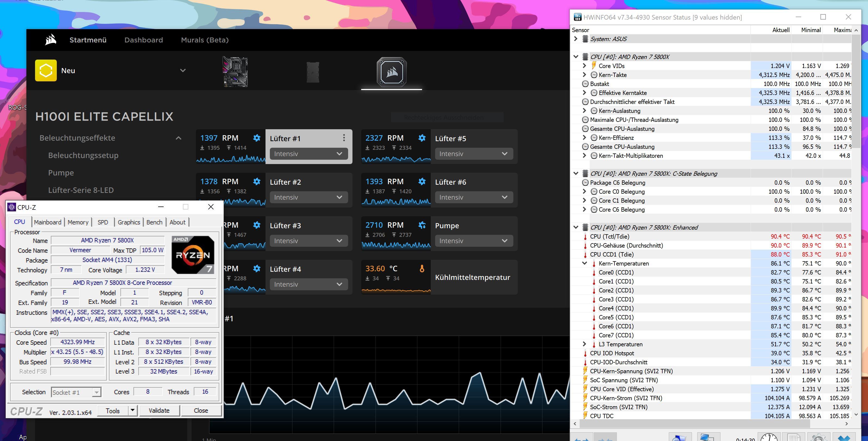This screenshot has height=441, width=868.
Task: Open the About tab in CPU-Z
Action: (177, 222)
